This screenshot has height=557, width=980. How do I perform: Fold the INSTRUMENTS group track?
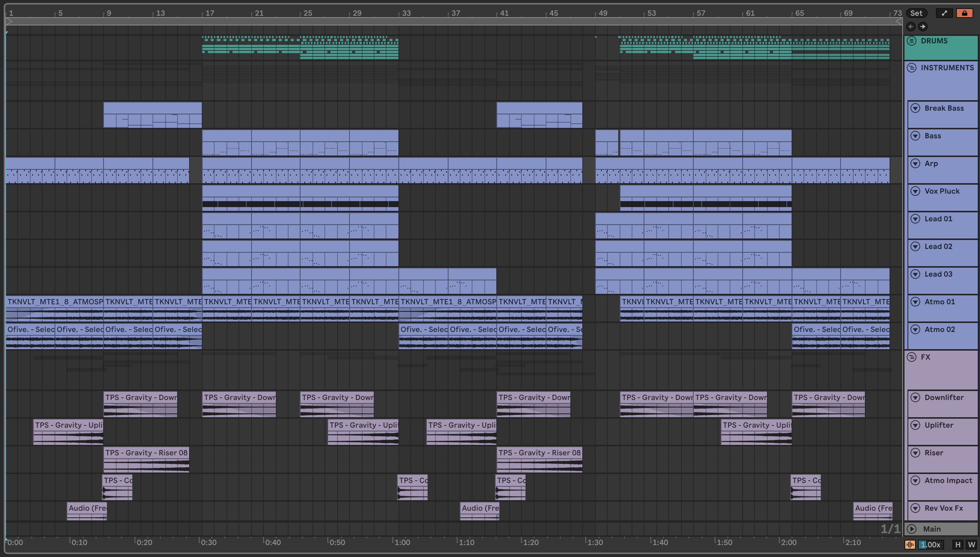(912, 68)
